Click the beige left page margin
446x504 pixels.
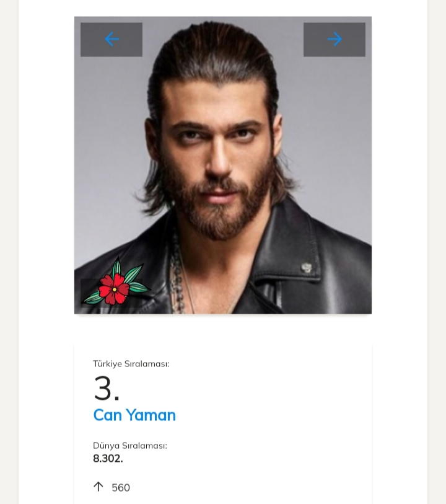(9, 248)
